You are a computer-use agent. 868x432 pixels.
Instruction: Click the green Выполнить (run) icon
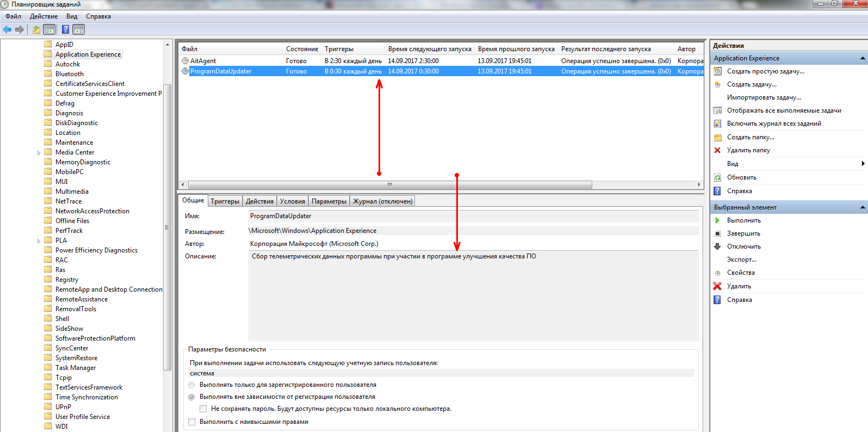point(717,220)
